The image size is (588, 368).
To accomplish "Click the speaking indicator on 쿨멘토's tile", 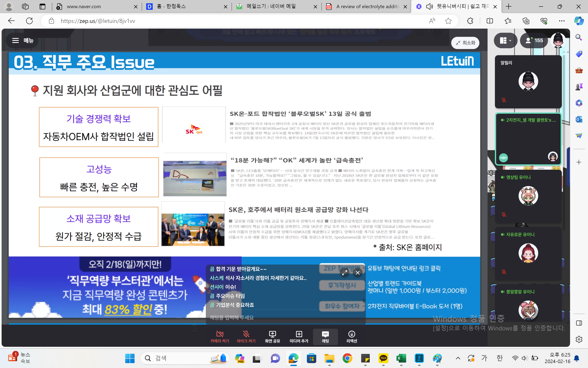I will [x=503, y=158].
